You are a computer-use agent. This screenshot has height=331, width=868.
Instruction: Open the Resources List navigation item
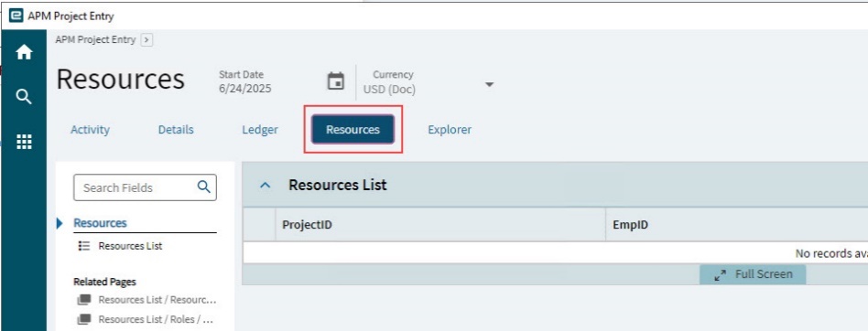(x=130, y=246)
